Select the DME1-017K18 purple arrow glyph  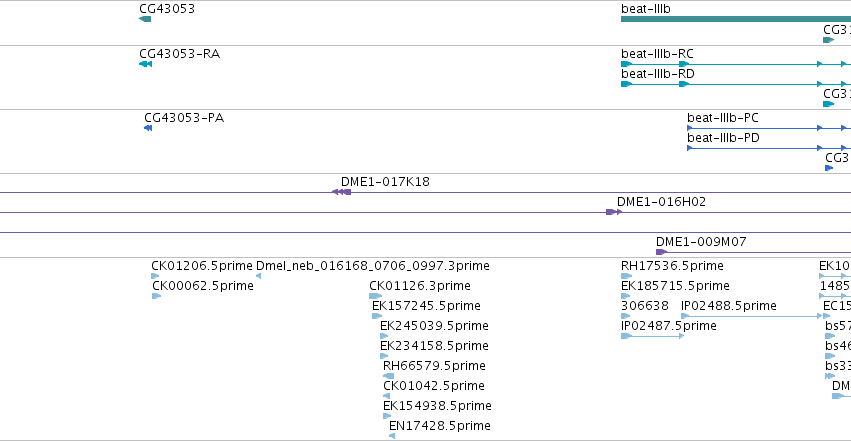(x=341, y=192)
